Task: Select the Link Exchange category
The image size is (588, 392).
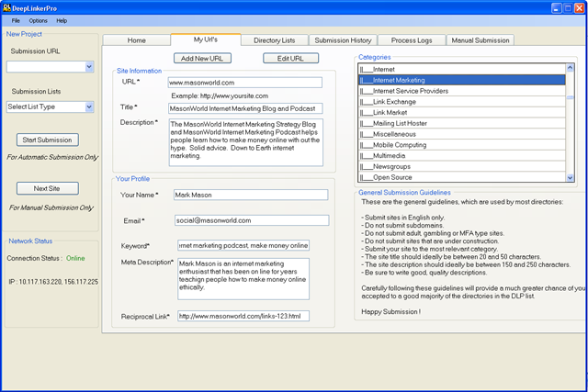Action: point(461,102)
